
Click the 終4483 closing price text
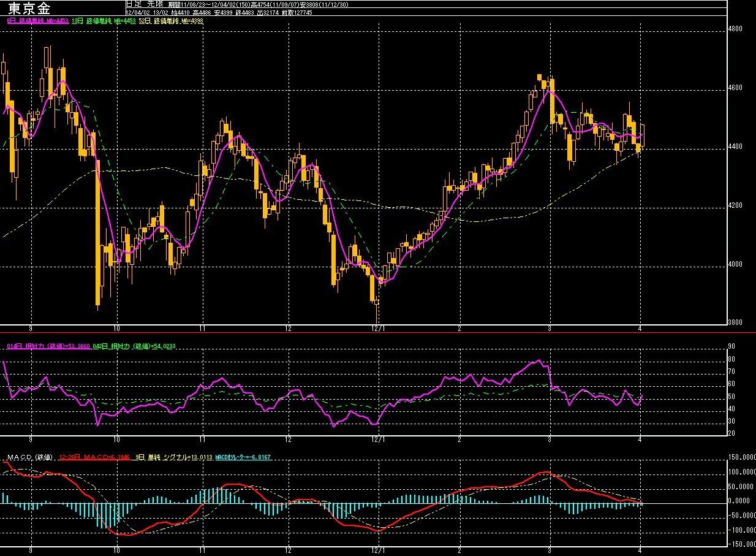244,12
